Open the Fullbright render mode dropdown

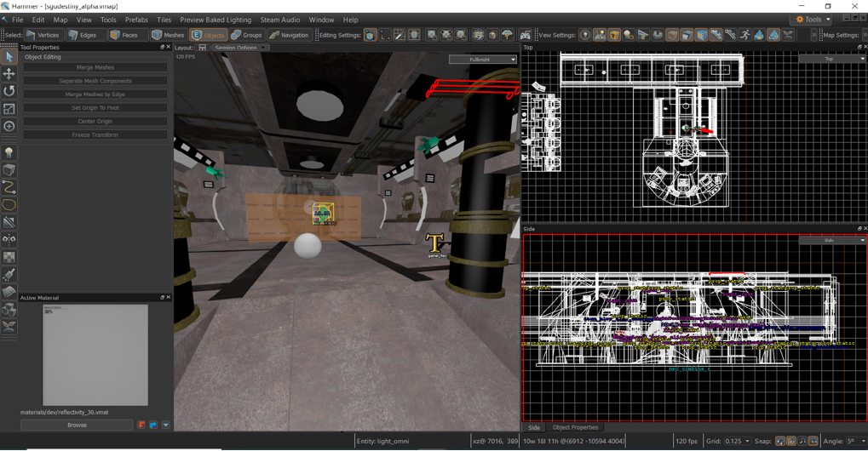coord(483,59)
